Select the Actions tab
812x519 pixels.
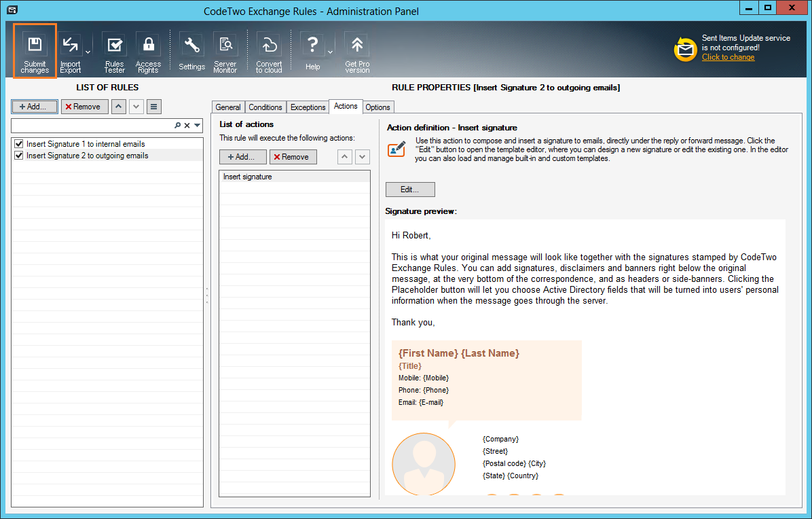pyautogui.click(x=346, y=106)
